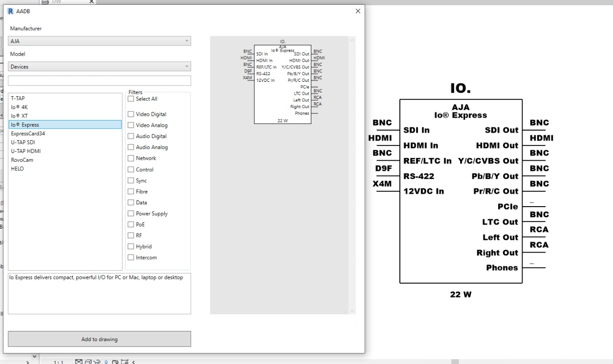Viewport: 613px width, 364px height.
Task: Click the Phones label in the Revit drawing
Action: point(502,268)
